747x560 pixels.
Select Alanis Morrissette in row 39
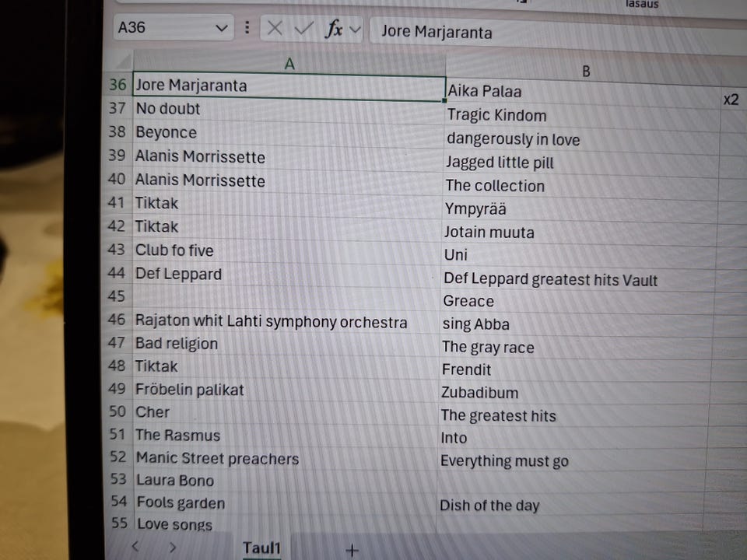[288, 158]
